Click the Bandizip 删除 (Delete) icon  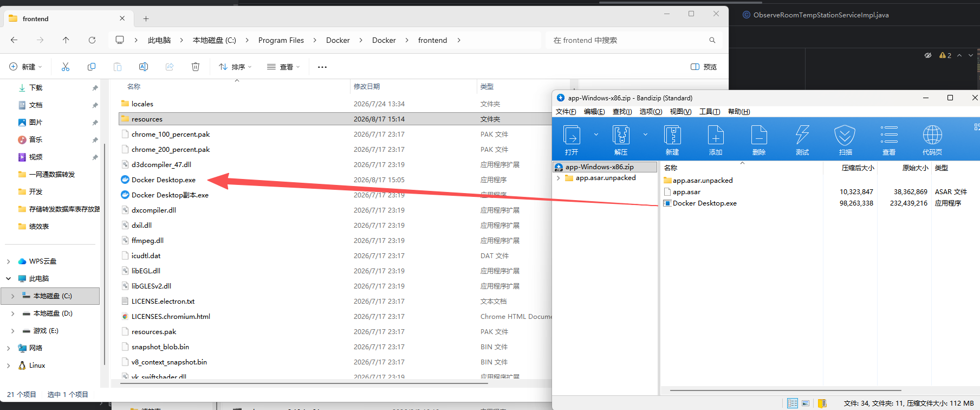coord(759,135)
